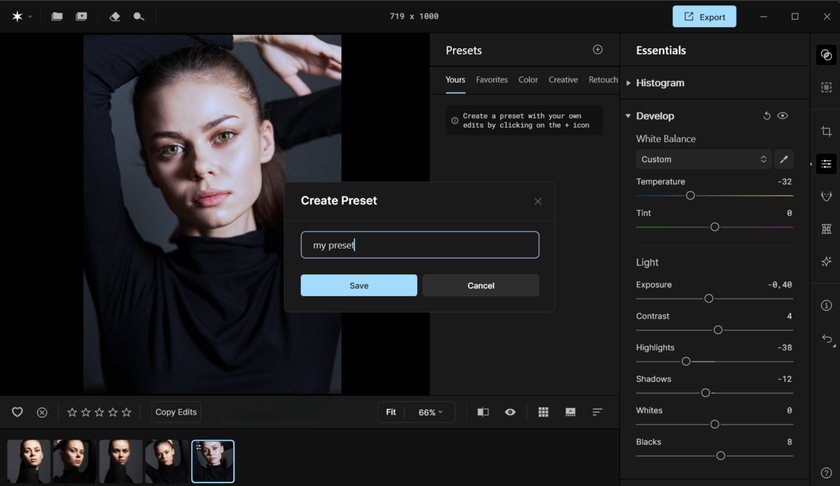Reject photo with circled X icon

[42, 412]
